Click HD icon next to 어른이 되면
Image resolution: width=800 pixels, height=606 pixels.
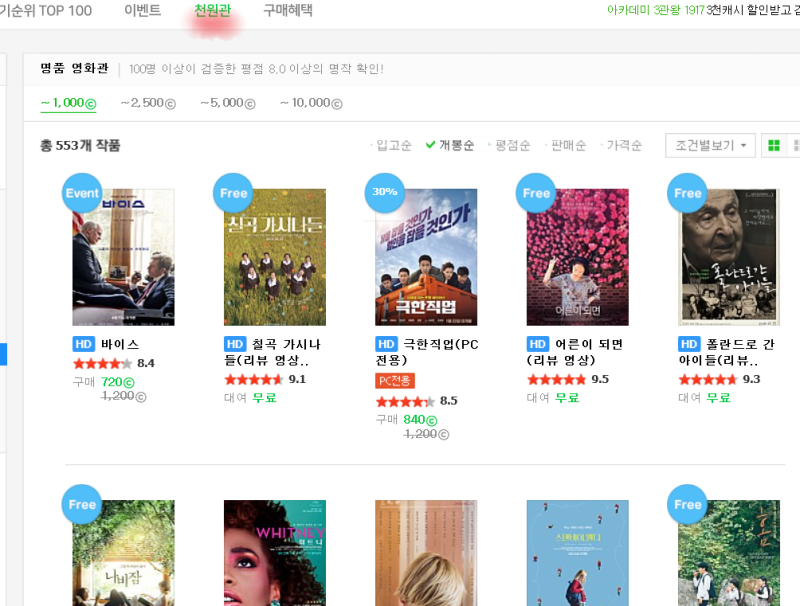(538, 344)
